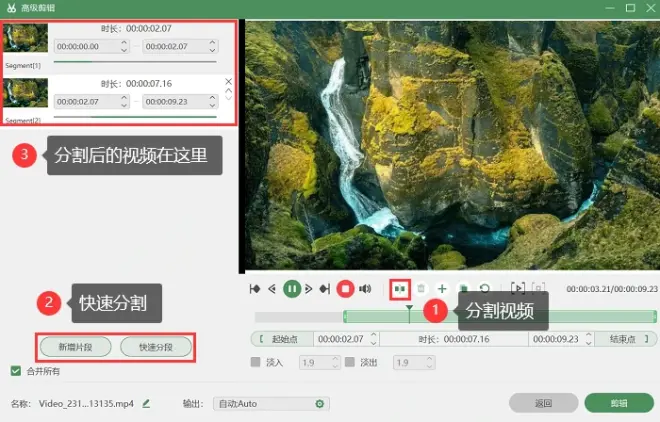Toggle the 合并所有 checkbox

pyautogui.click(x=16, y=371)
